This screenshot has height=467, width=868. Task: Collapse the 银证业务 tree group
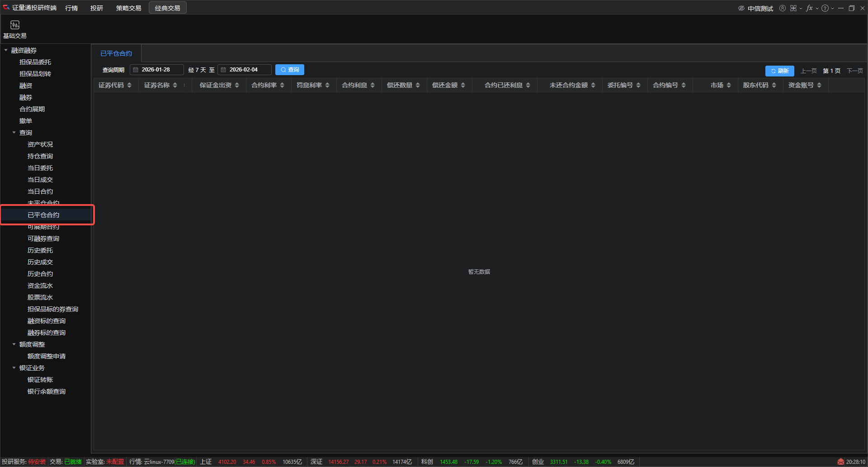click(14, 368)
